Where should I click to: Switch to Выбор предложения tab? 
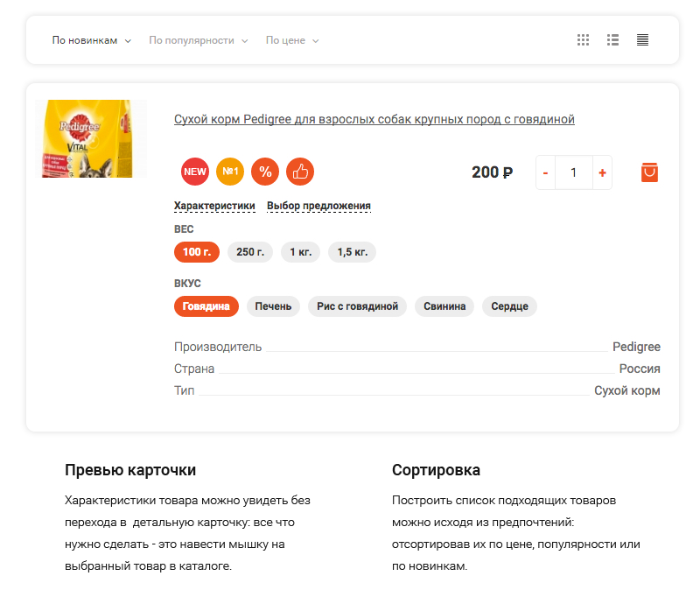coord(318,206)
